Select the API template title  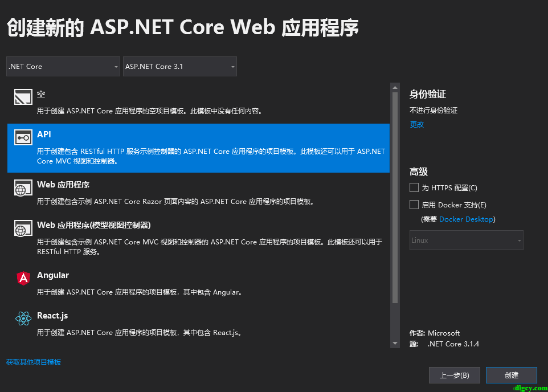44,134
